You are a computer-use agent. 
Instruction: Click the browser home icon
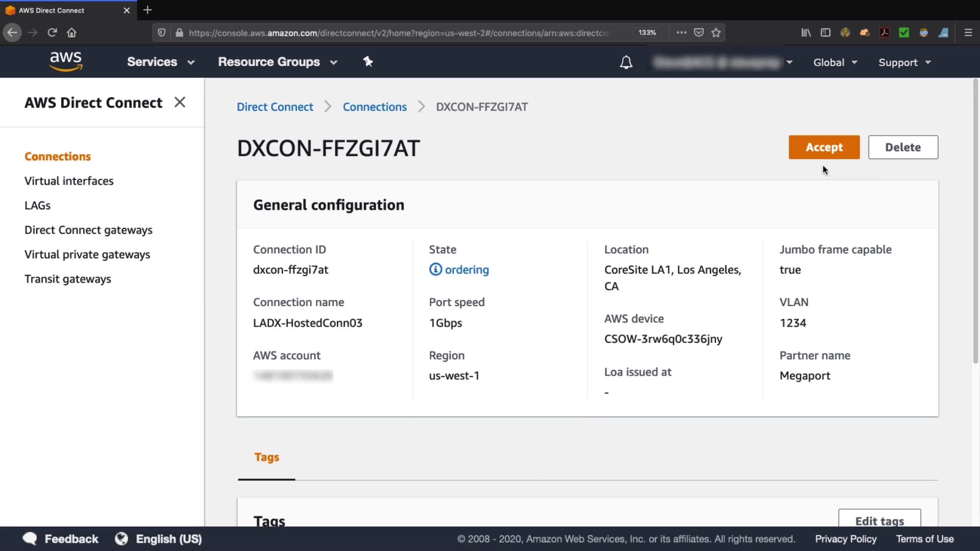(71, 33)
